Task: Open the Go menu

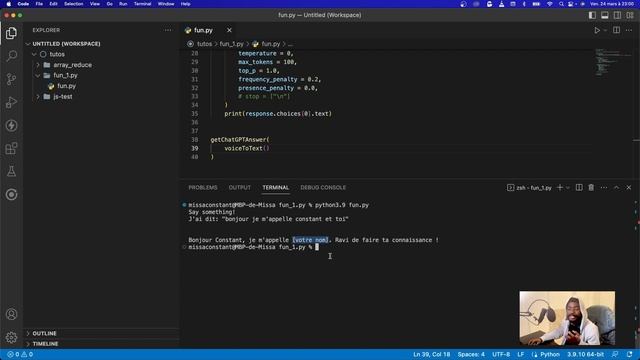Action: tap(109, 4)
